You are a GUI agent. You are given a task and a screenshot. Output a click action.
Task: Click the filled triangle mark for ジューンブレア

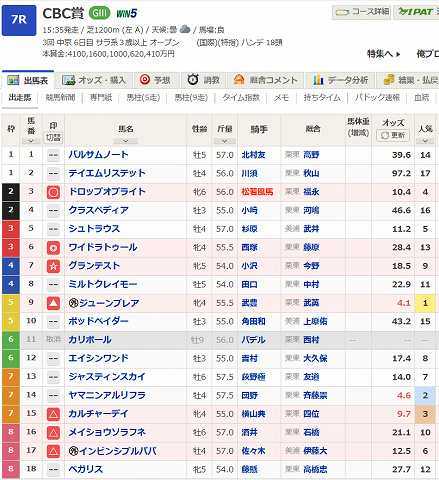[x=53, y=303]
